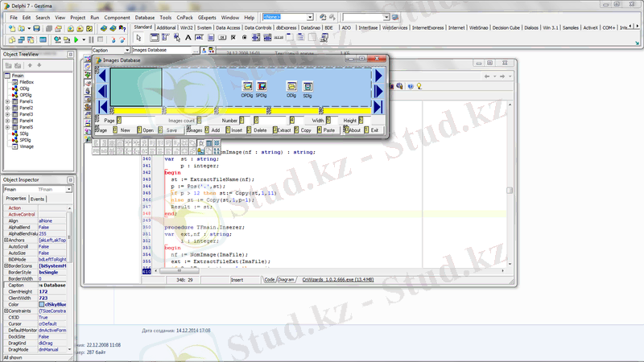Expand the Anchors property in Object Inspector
This screenshot has height=362, width=644.
point(6,240)
